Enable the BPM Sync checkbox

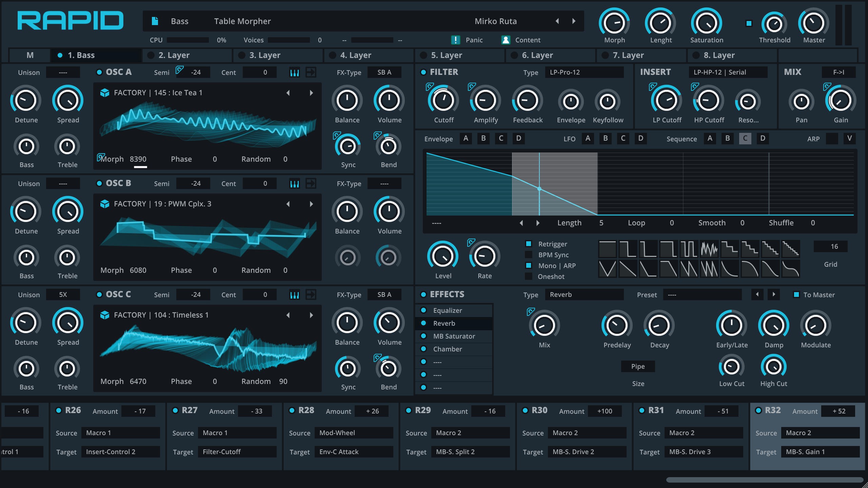pos(528,255)
